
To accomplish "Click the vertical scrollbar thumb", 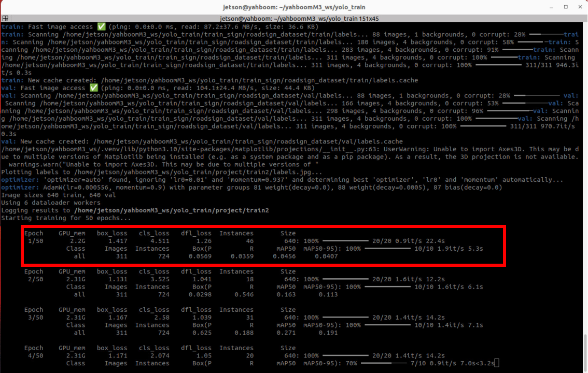I will pyautogui.click(x=584, y=352).
